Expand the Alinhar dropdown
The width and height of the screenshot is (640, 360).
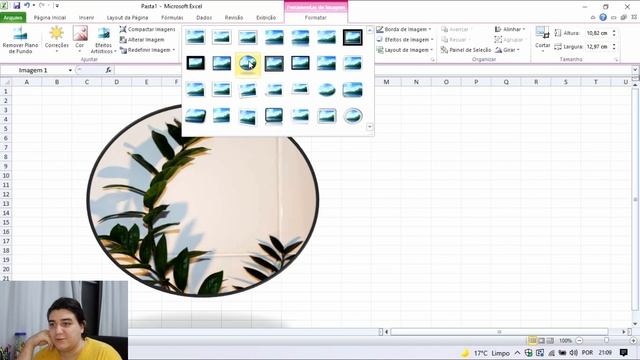[510, 29]
